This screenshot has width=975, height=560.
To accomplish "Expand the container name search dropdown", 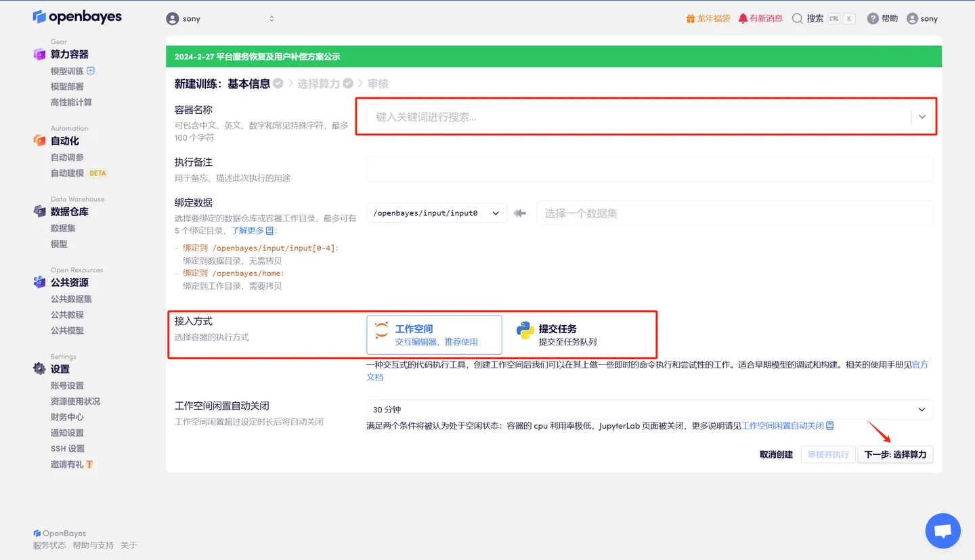I will point(922,116).
